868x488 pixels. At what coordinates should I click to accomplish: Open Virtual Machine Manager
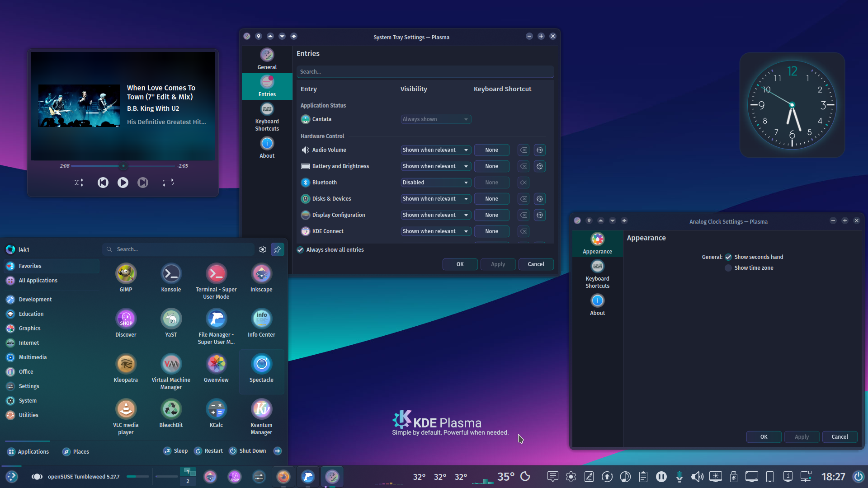(x=171, y=371)
